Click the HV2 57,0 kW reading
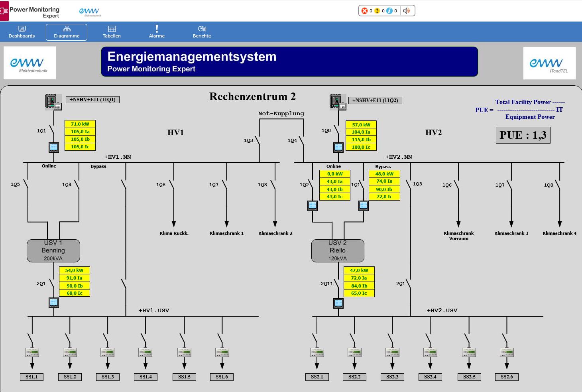The width and height of the screenshot is (582, 392). pos(361,125)
